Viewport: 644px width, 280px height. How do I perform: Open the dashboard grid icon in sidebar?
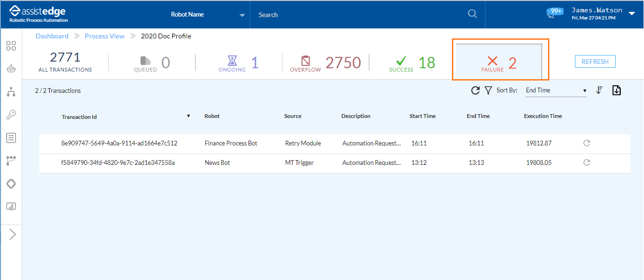pos(11,46)
